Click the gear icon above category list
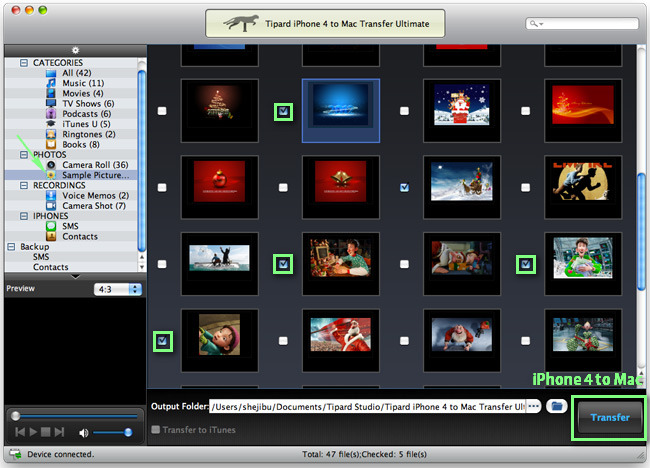The height and width of the screenshot is (468, 650). [x=75, y=50]
